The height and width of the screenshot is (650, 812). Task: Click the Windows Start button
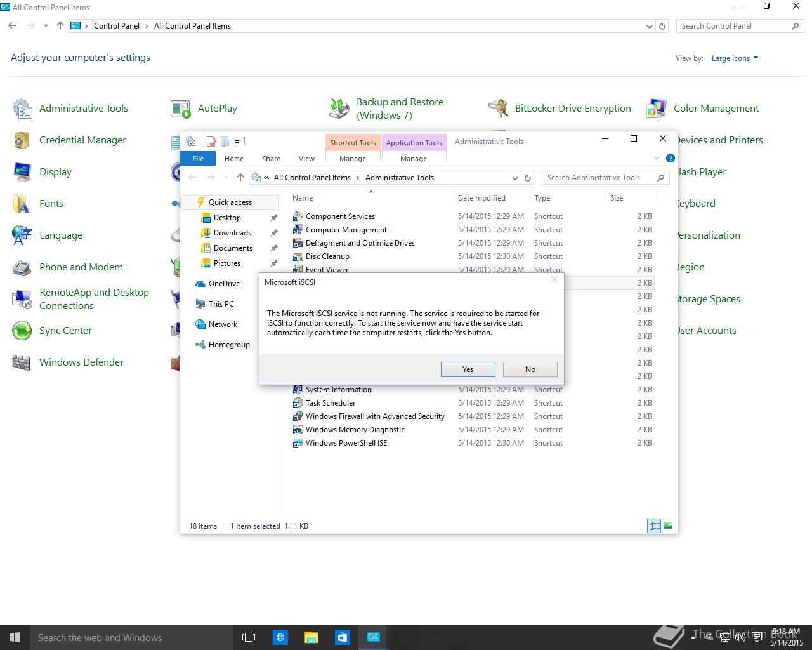15,637
